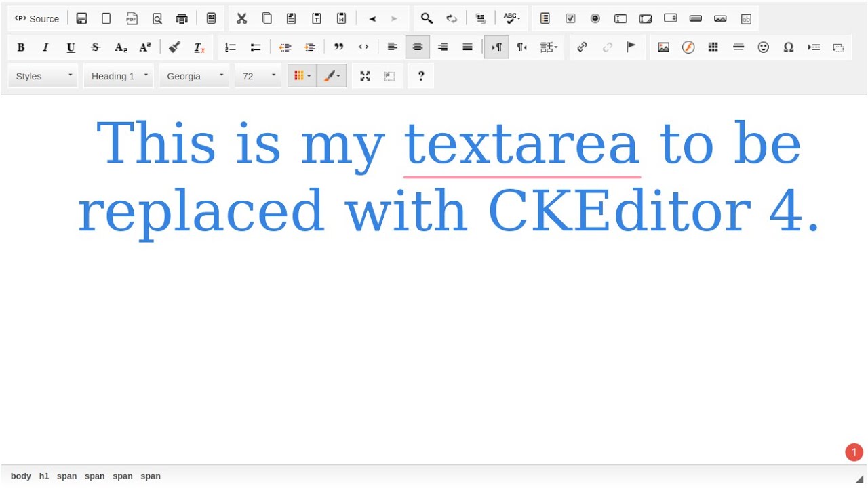Open the Templates dialog
The height and width of the screenshot is (488, 868).
(x=211, y=19)
